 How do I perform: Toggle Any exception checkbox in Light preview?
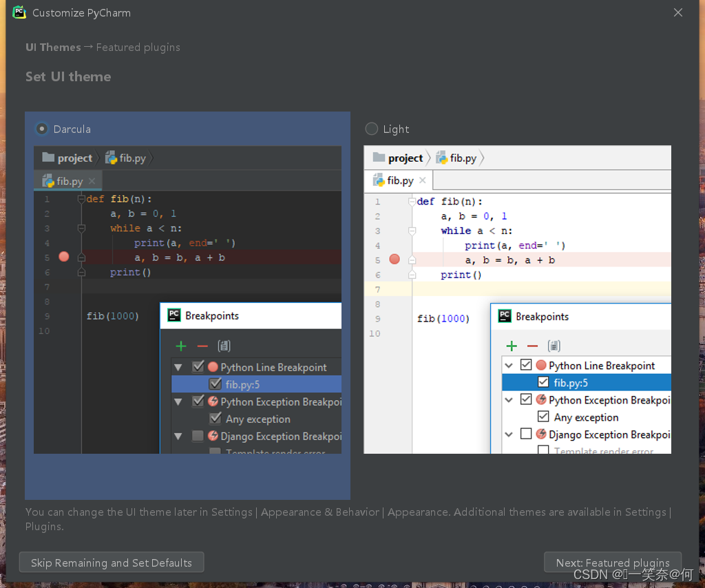[543, 417]
